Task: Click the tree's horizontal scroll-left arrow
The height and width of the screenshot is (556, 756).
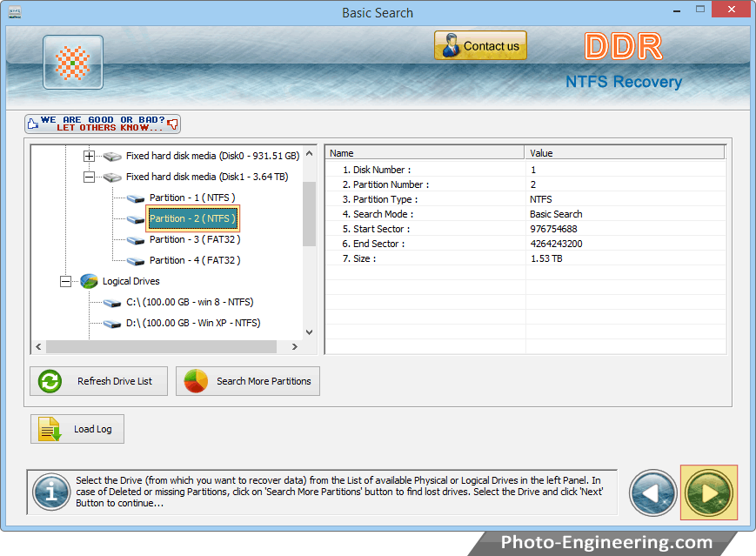Action: coord(38,346)
